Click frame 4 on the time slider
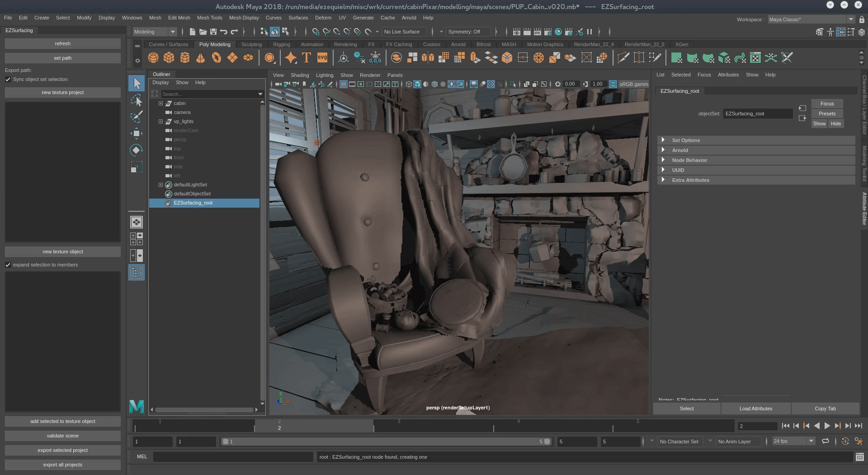The image size is (868, 475). click(x=519, y=426)
